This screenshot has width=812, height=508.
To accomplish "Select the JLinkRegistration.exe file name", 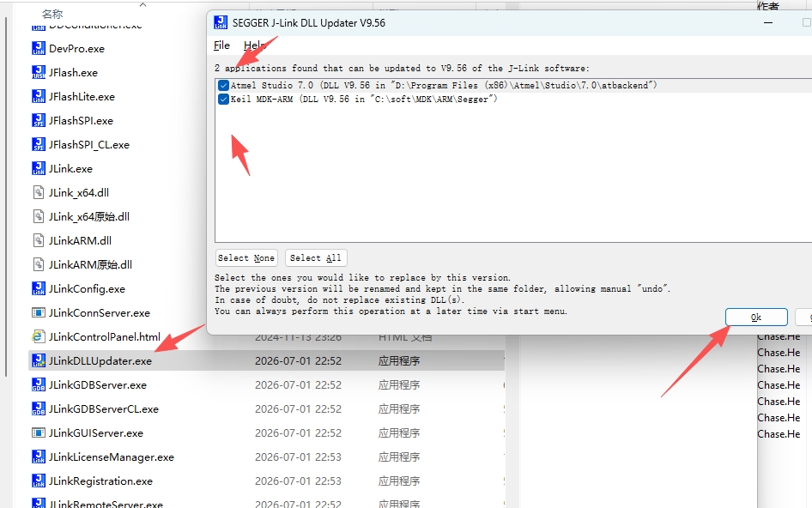I will [101, 481].
